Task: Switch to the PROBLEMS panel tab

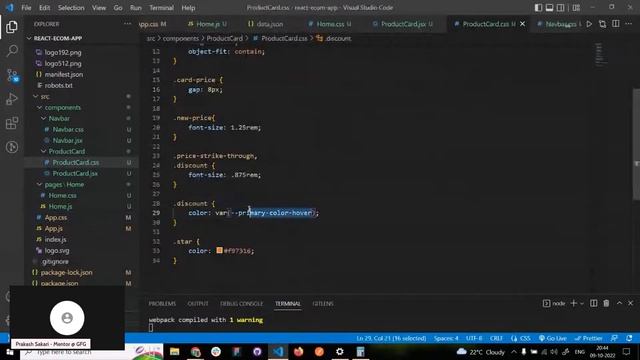Action: (x=162, y=304)
